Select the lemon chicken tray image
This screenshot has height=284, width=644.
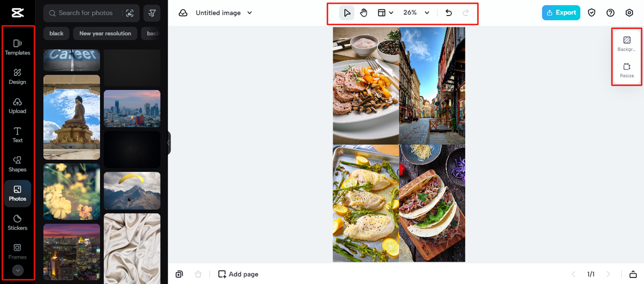pos(366,203)
